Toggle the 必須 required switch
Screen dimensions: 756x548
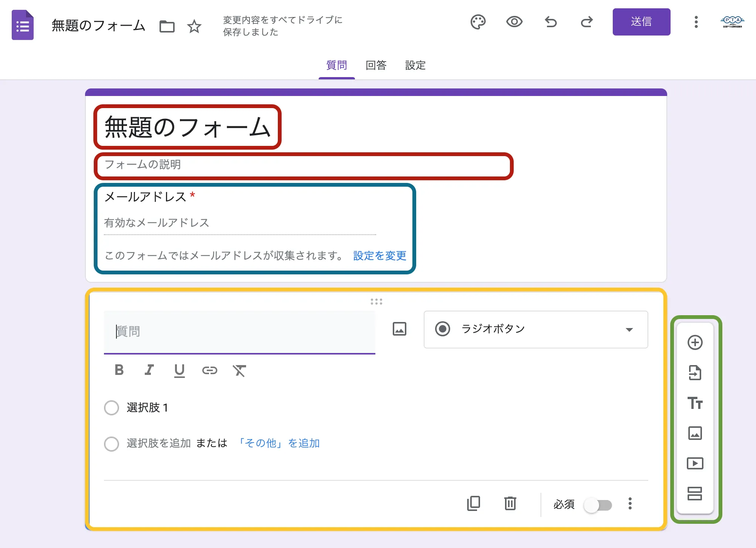point(598,505)
